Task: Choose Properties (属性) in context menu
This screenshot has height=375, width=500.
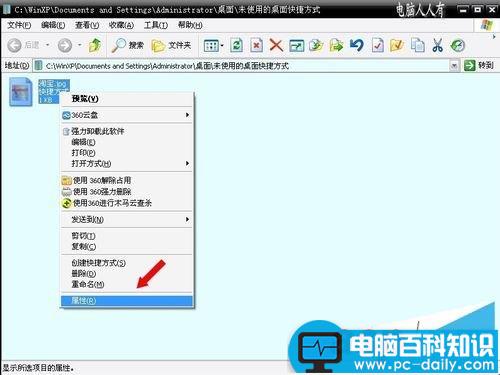Action: (127, 301)
